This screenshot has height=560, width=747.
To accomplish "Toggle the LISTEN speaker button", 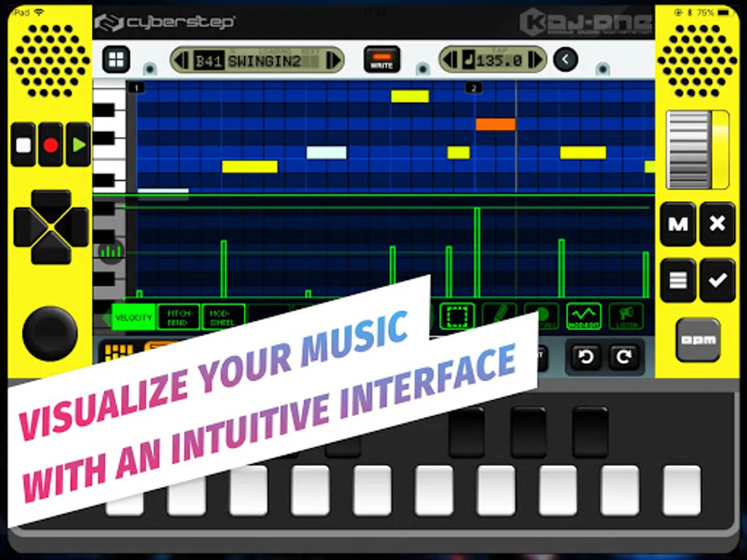I will click(626, 316).
